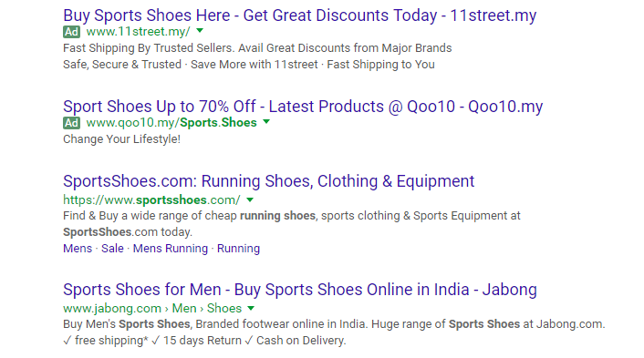Open the Mens Running sitelink

(x=171, y=249)
